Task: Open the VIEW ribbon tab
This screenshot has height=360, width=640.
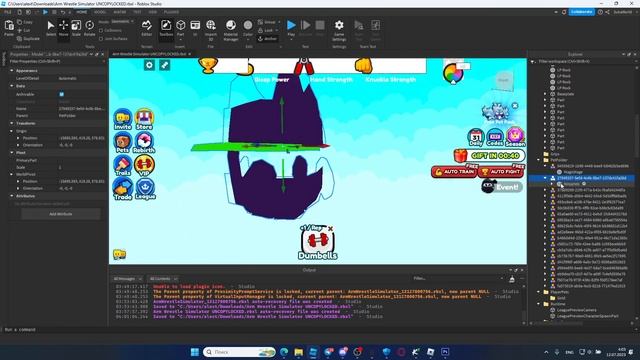Action: [x=153, y=12]
